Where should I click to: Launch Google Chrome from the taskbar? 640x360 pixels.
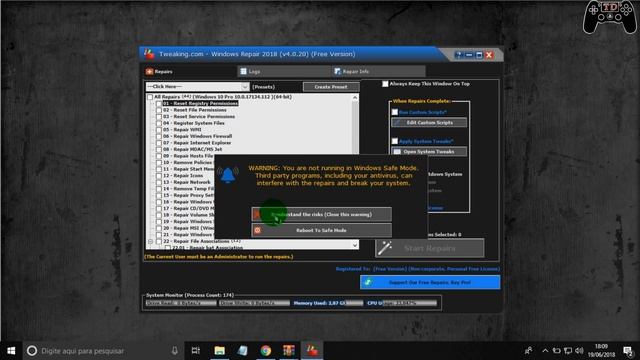tap(266, 351)
